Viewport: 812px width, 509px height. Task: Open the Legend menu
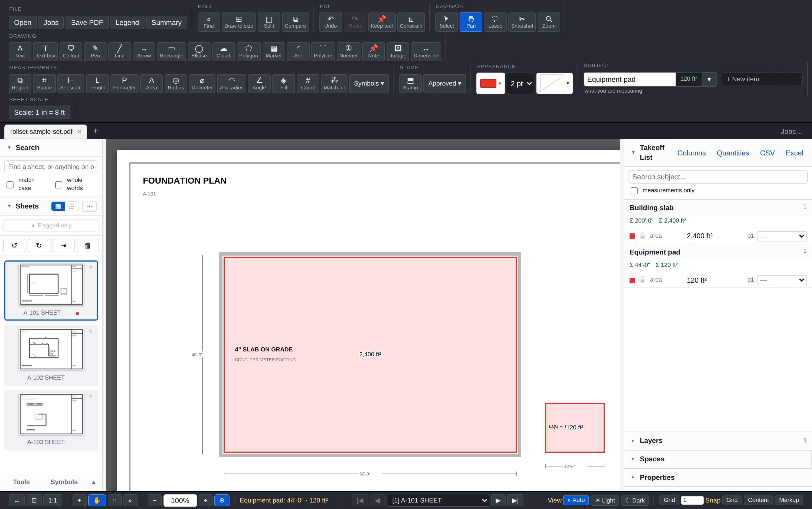tap(127, 22)
